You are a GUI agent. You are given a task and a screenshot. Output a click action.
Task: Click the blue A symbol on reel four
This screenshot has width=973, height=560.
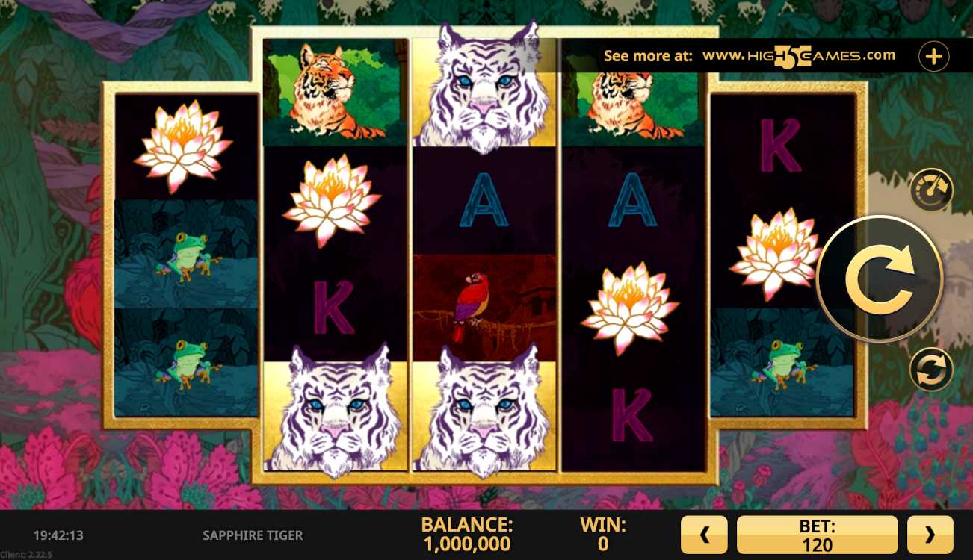pyautogui.click(x=632, y=199)
